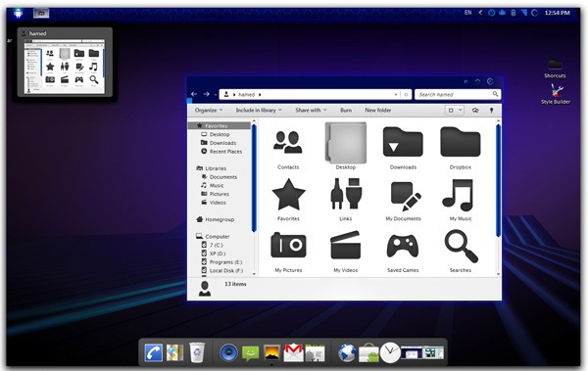Click the hamed breadcrumb trailing arrow
The height and width of the screenshot is (371, 588).
tap(260, 94)
